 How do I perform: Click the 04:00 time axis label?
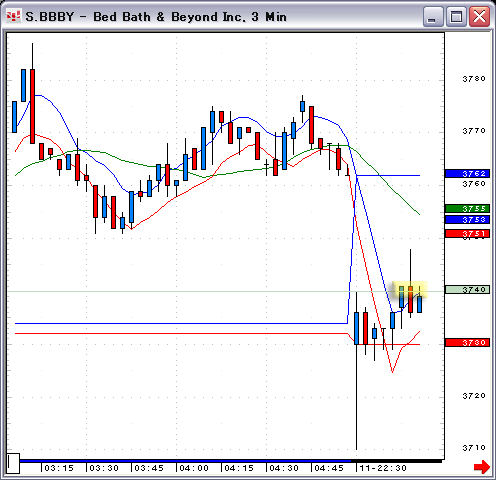(x=194, y=468)
